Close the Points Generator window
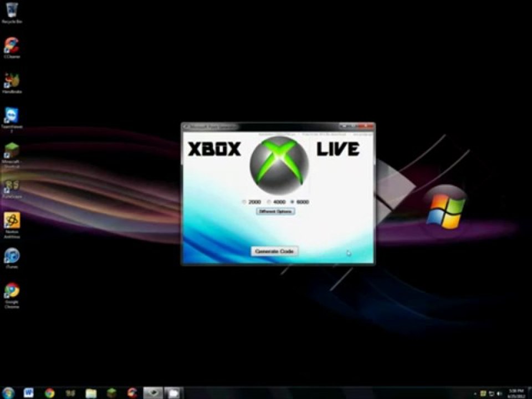The image size is (532, 399). pos(367,126)
